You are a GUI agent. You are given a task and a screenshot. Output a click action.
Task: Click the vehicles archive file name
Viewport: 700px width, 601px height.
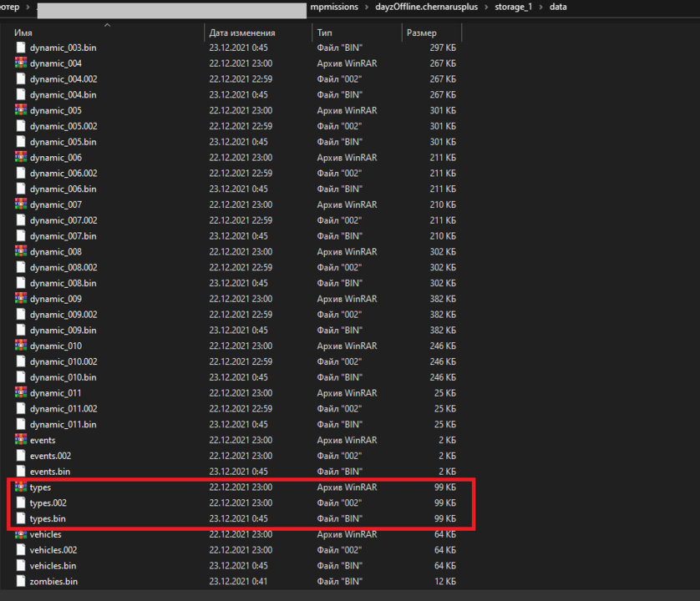[46, 534]
